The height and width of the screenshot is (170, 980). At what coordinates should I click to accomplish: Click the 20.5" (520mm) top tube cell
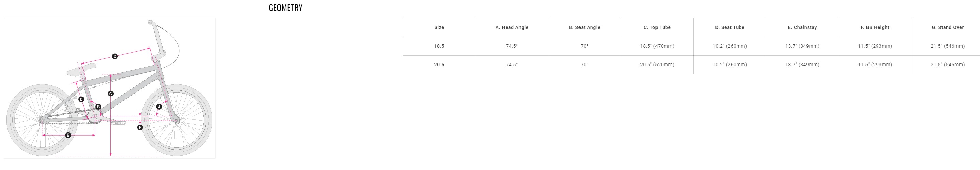click(657, 65)
